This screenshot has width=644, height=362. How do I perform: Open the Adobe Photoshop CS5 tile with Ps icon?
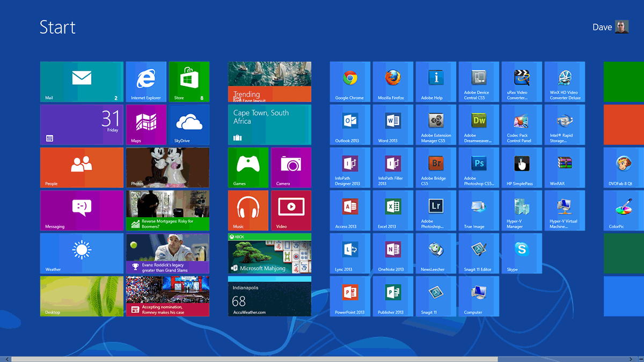(479, 167)
